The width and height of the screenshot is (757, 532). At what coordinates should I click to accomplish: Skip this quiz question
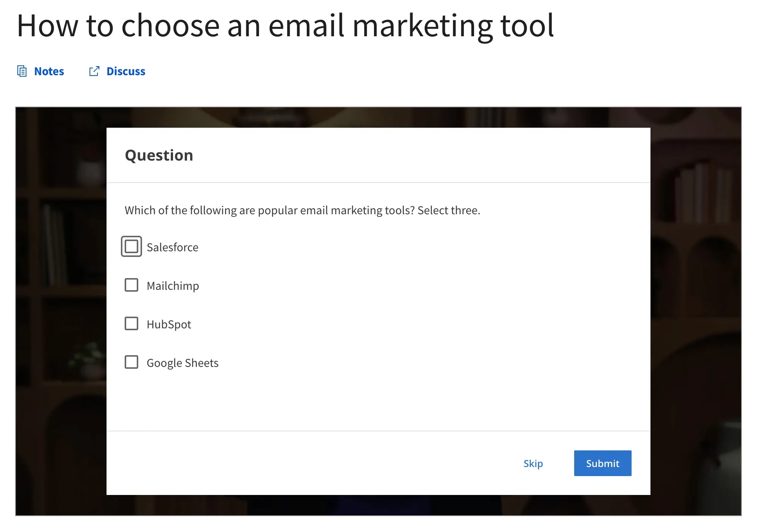[x=533, y=463]
